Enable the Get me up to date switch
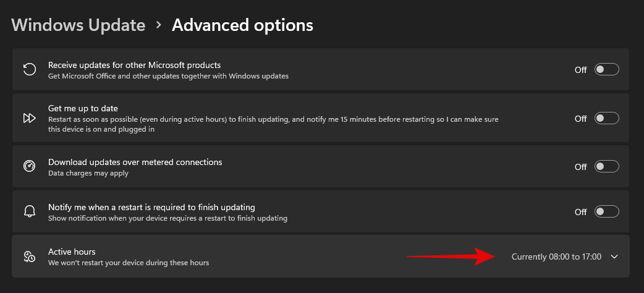The height and width of the screenshot is (293, 644). click(x=606, y=118)
